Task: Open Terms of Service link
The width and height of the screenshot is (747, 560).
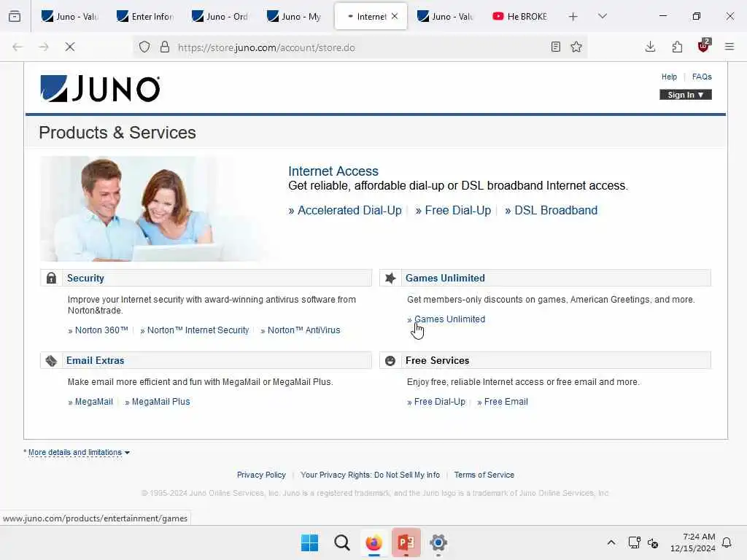Action: tap(484, 475)
